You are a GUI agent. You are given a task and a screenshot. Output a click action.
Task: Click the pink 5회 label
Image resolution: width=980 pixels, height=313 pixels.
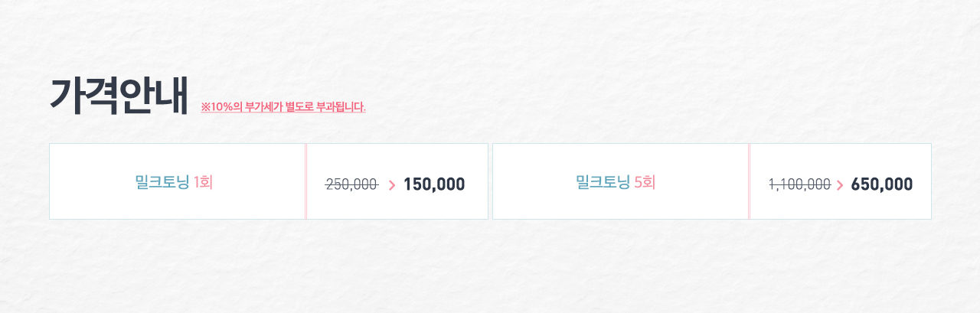[645, 182]
